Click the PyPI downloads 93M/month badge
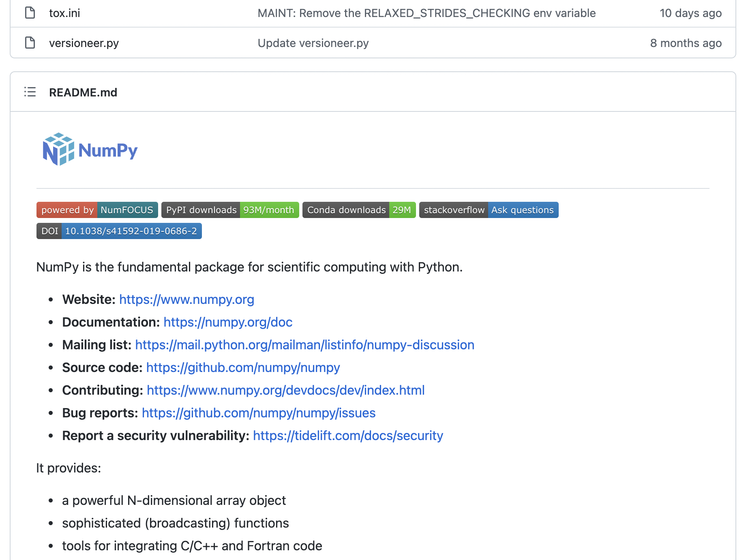 pos(230,210)
